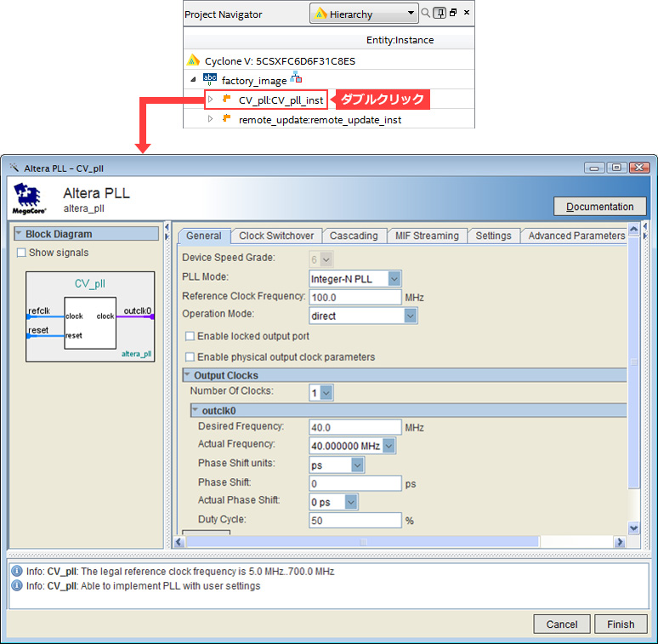Click info icon for Able to implement message
Image resolution: width=658 pixels, height=644 pixels.
click(x=17, y=585)
